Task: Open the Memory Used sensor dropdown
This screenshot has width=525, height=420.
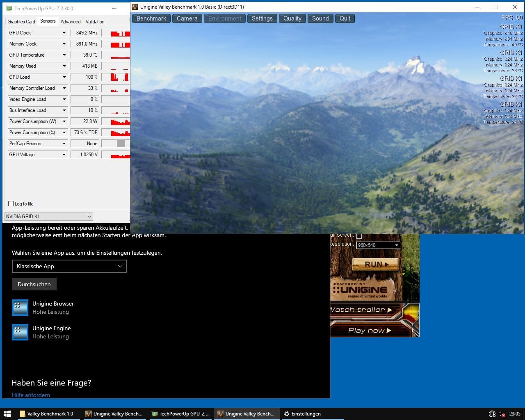Action: tap(64, 66)
